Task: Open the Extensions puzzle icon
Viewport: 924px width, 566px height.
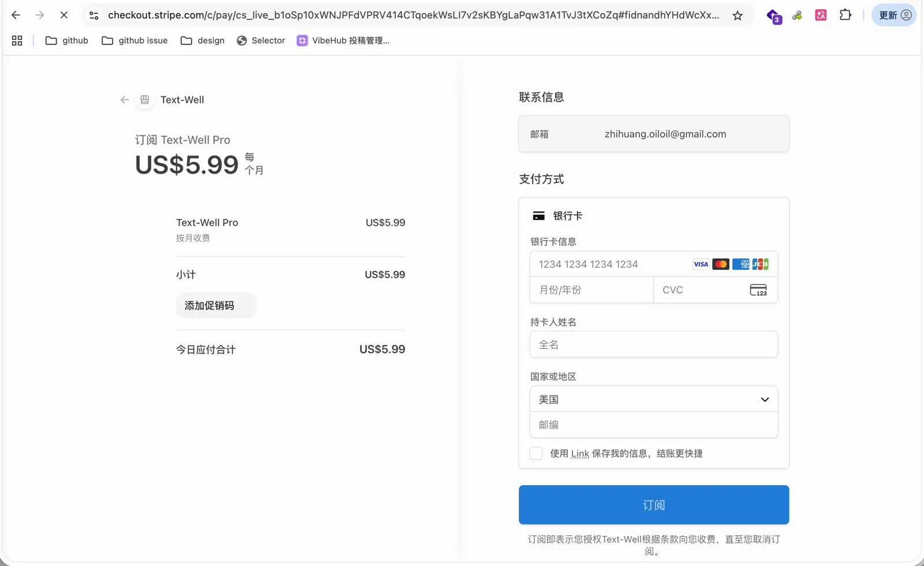Action: pos(845,15)
